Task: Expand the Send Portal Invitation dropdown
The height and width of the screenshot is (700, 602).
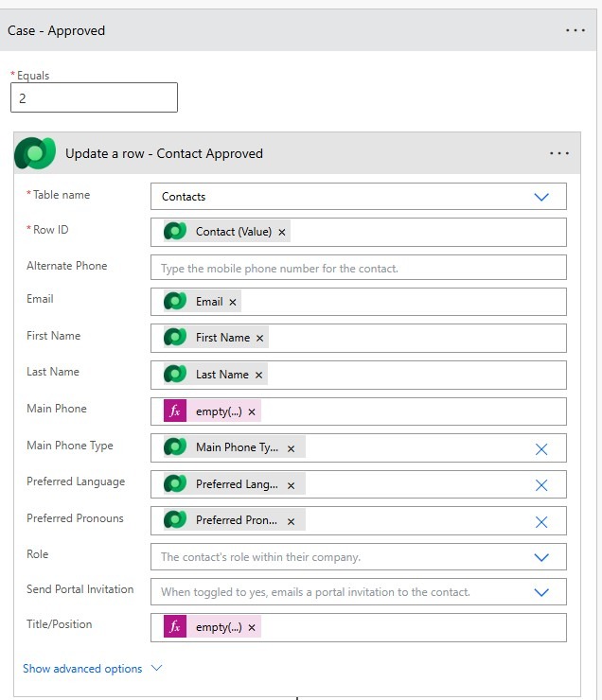Action: (x=541, y=592)
